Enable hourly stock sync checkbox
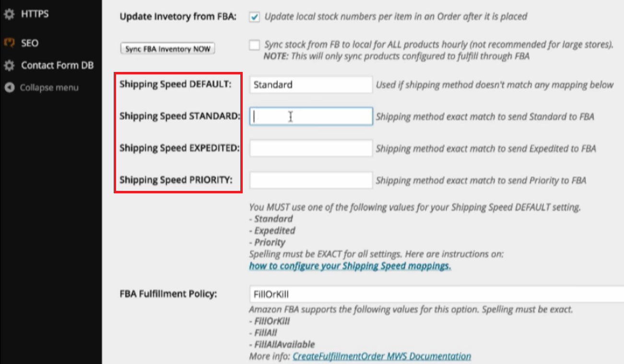The image size is (624, 364). pos(254,45)
